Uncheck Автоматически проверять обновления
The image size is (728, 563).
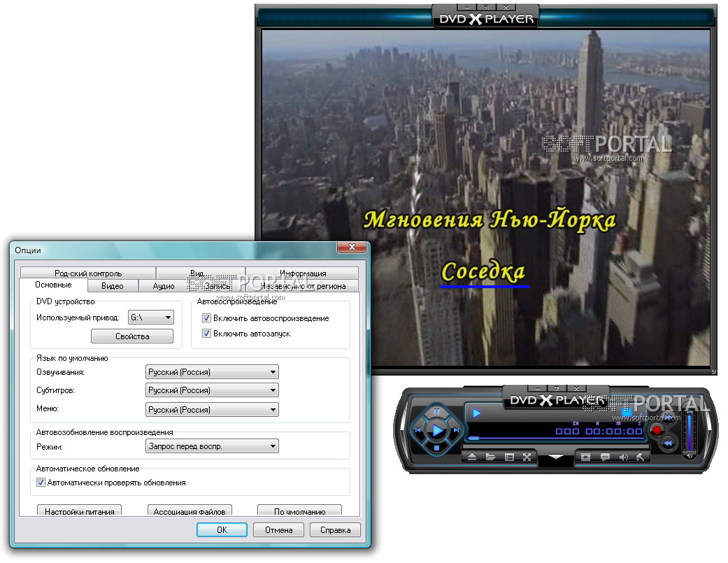(x=41, y=483)
